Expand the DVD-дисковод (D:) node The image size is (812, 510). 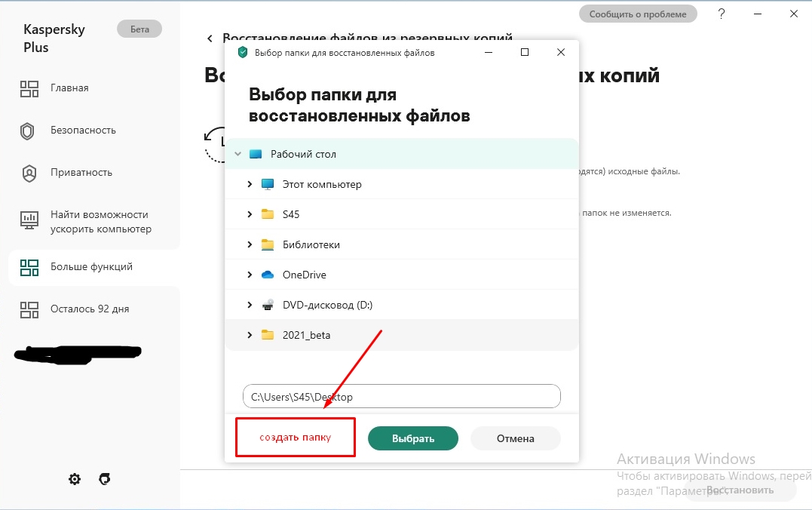[250, 305]
